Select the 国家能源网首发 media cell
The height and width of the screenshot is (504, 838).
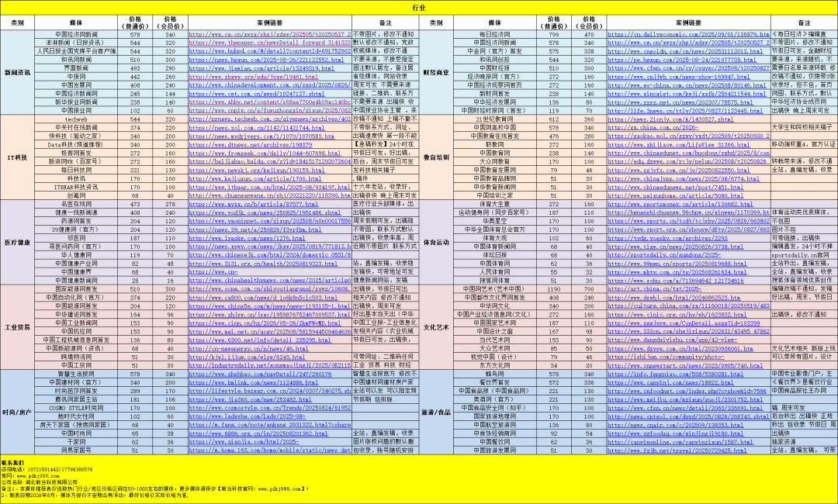[x=76, y=289]
